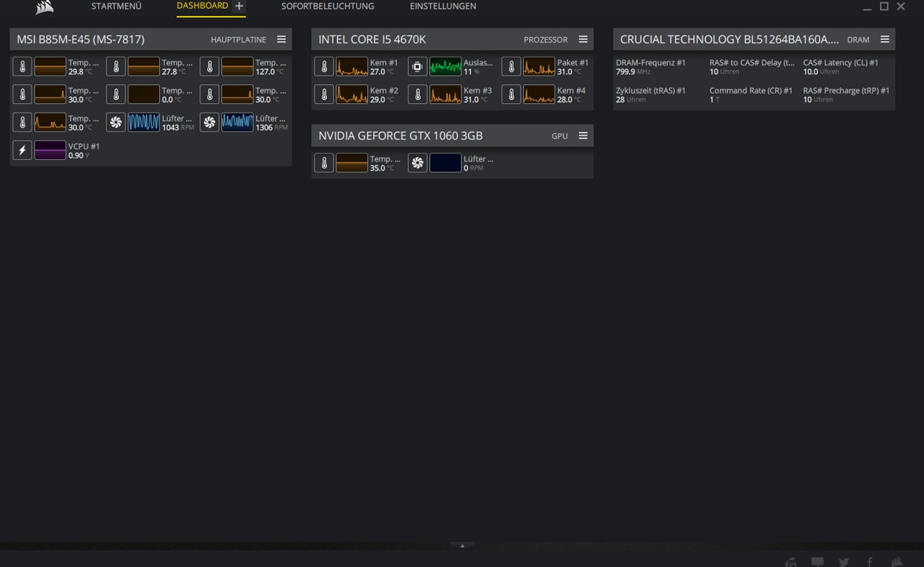
Task: Add a new dashboard with the plus icon
Action: pos(239,6)
